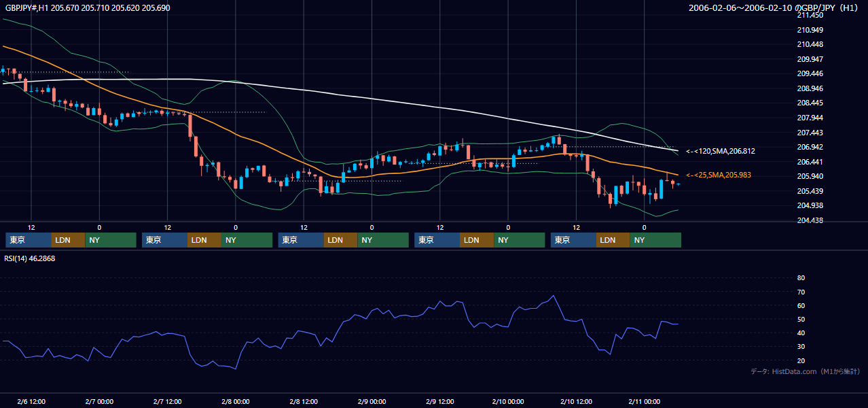Click RSI scale level 80
868x408 pixels.
[801, 278]
